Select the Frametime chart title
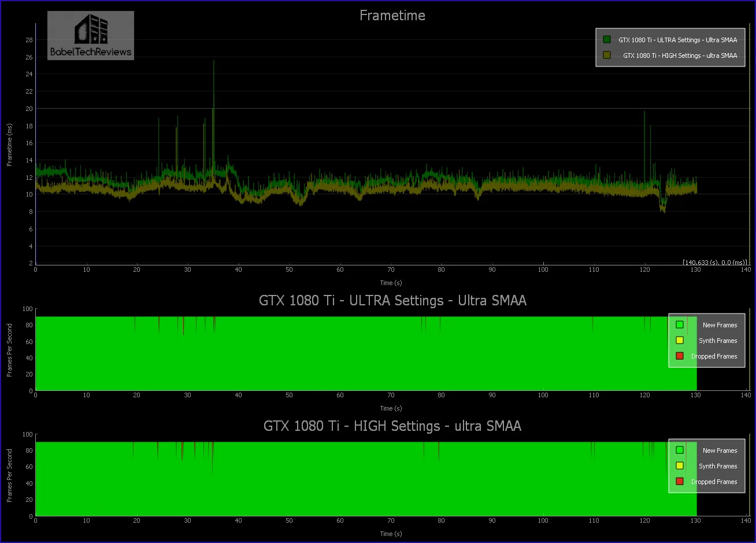The height and width of the screenshot is (543, 756). click(x=392, y=16)
